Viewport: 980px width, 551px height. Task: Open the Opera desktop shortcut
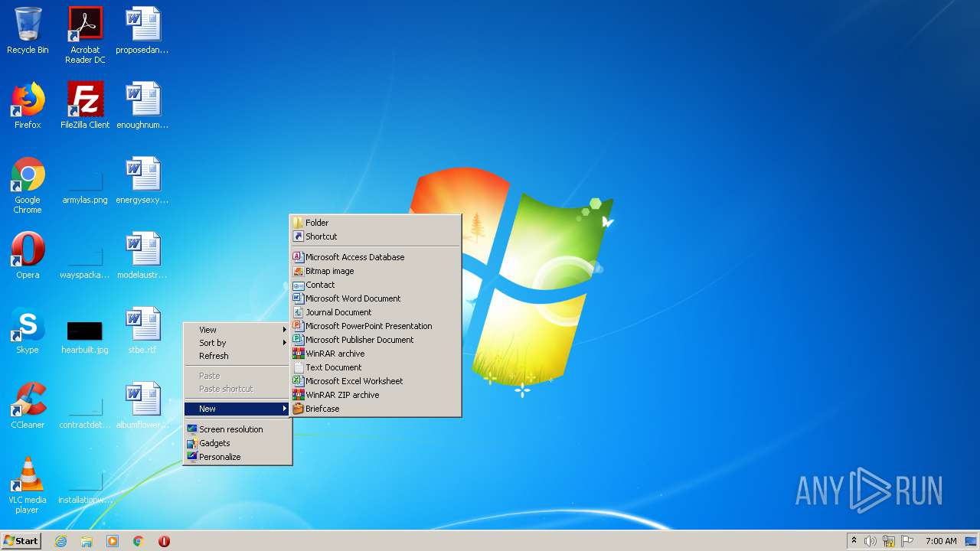[x=28, y=256]
